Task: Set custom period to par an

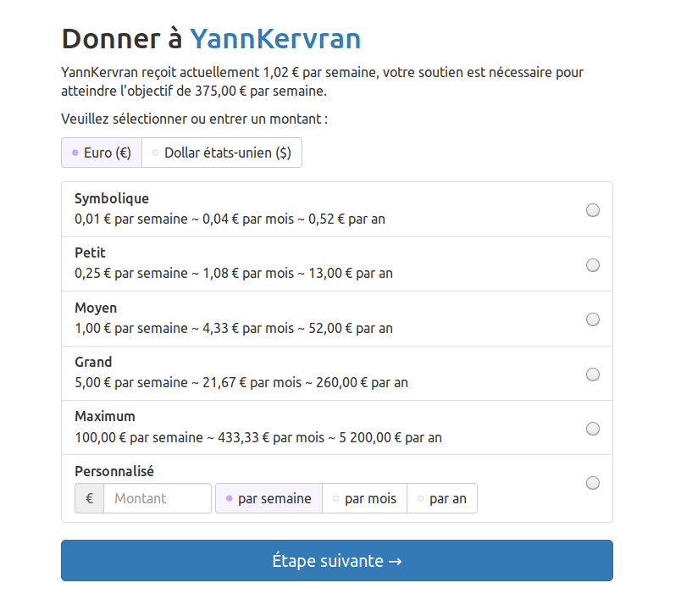Action: (x=442, y=498)
